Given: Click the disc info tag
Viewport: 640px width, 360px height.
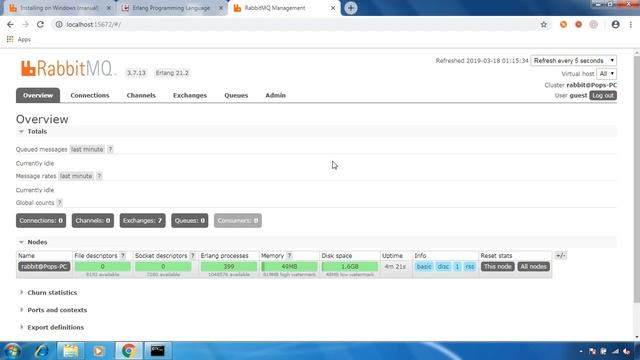Looking at the screenshot, I should 443,267.
